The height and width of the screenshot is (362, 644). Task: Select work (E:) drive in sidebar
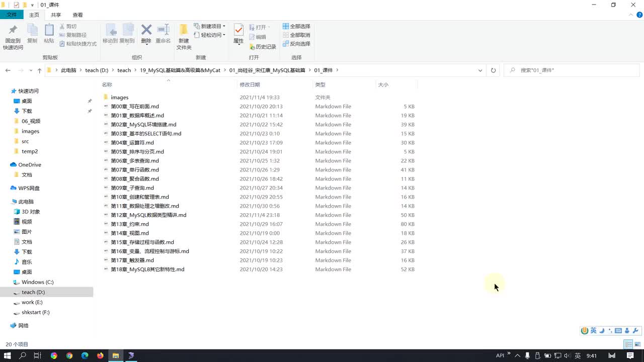(x=32, y=302)
